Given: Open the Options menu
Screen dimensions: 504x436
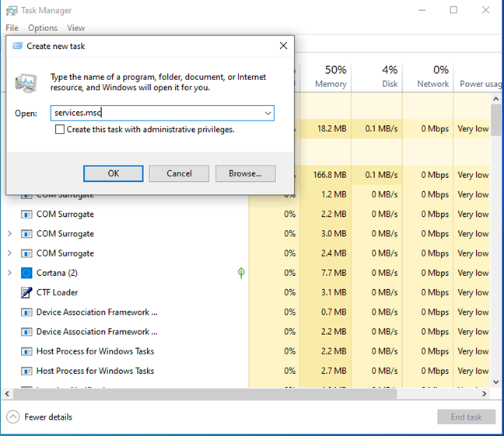Looking at the screenshot, I should [x=43, y=28].
